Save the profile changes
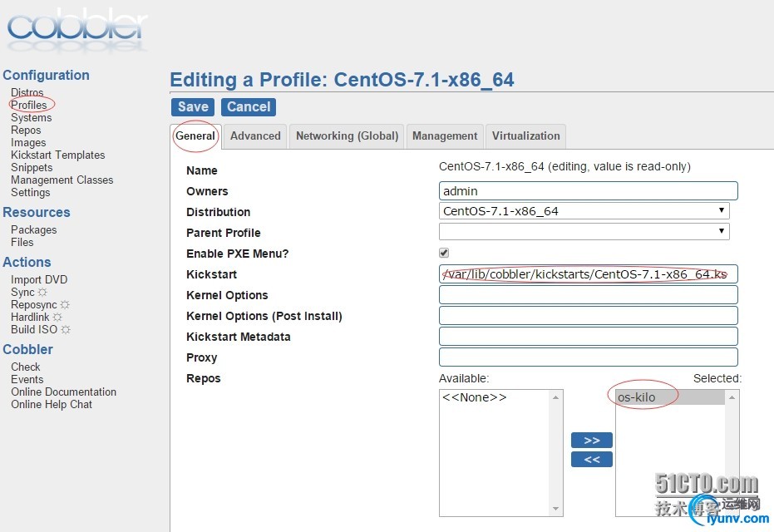 (193, 107)
